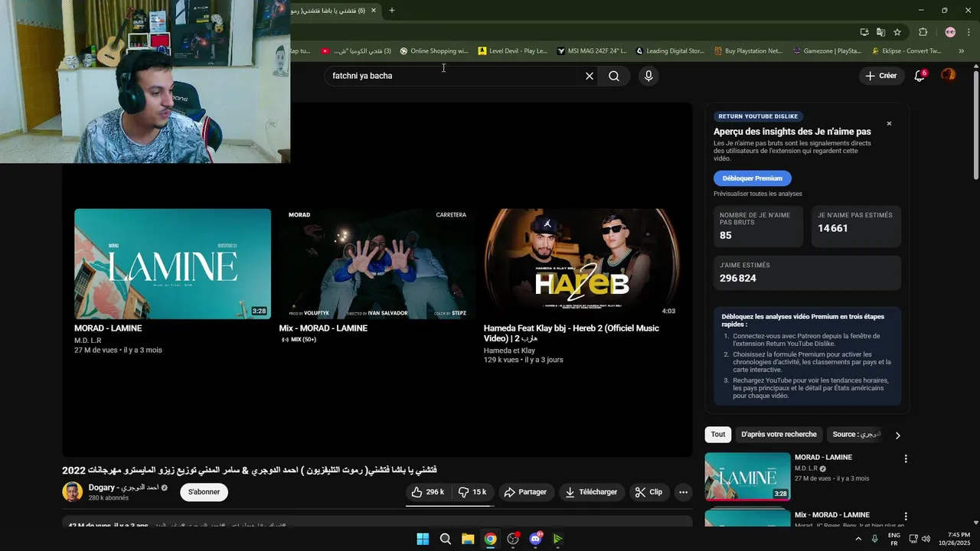This screenshot has width=980, height=551.
Task: Open more actions three-dot menu under video
Action: (684, 492)
